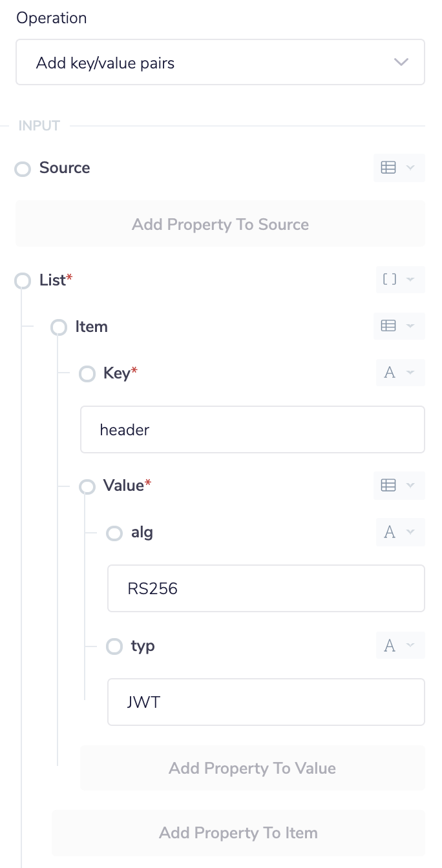The width and height of the screenshot is (442, 868).
Task: Open the type dropdown chevron beside Value
Action: tap(410, 485)
